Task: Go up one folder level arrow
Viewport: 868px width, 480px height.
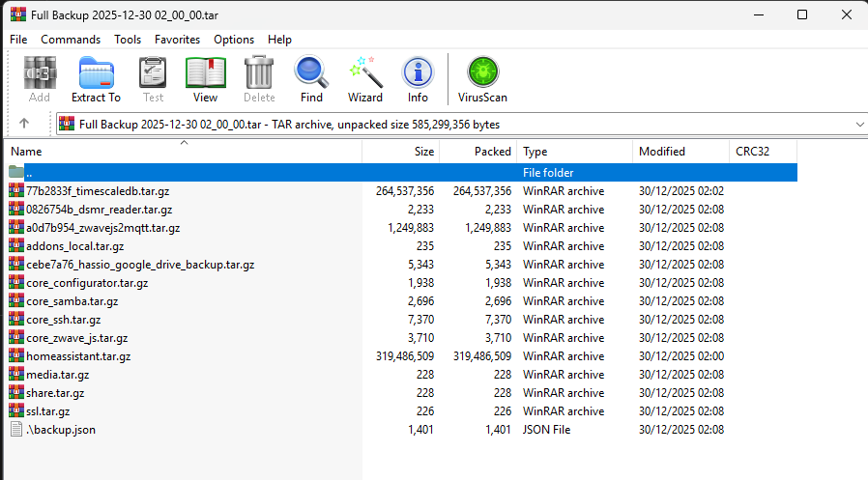Action: pos(24,124)
